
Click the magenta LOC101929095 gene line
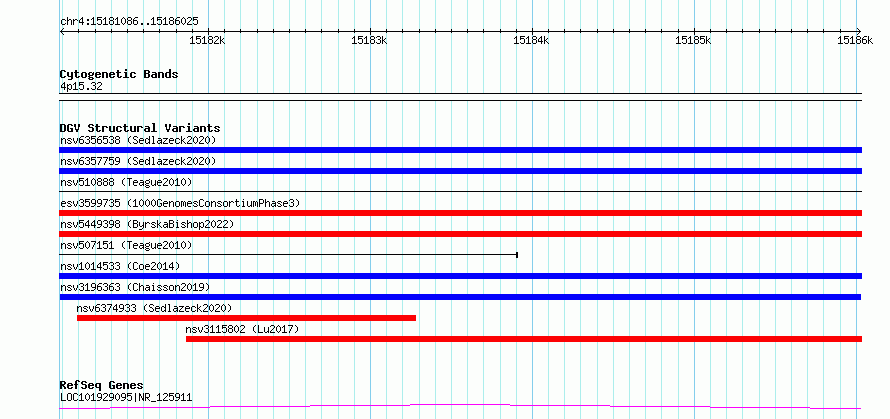[x=460, y=407]
